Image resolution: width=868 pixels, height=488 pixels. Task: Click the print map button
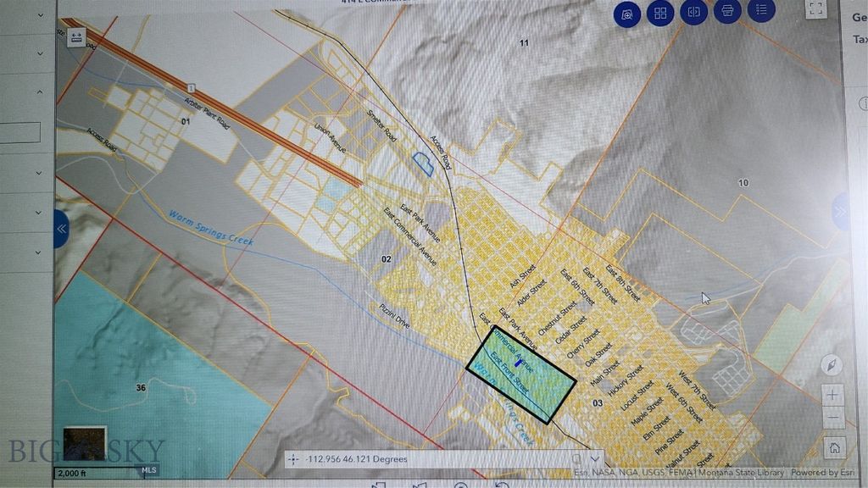(727, 11)
